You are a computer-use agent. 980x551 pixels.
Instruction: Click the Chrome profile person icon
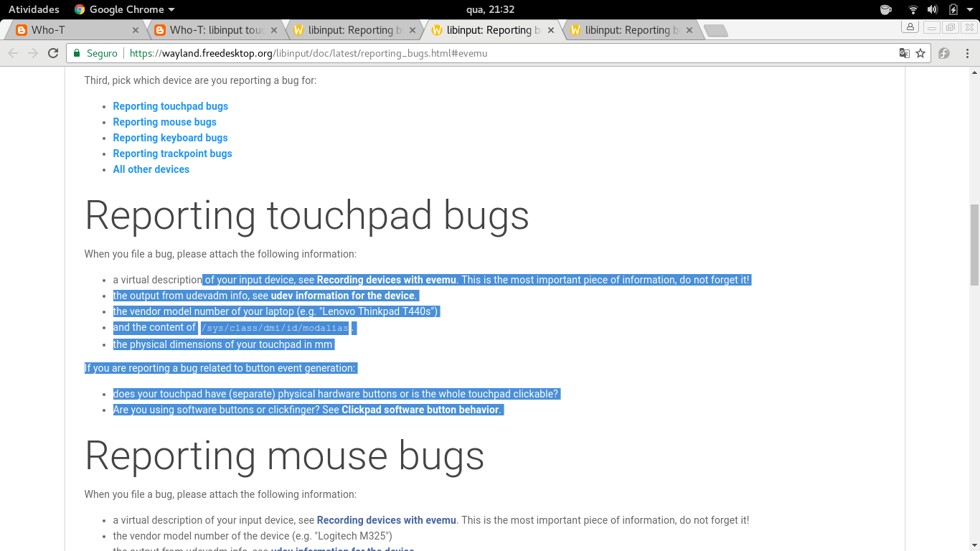(x=910, y=27)
